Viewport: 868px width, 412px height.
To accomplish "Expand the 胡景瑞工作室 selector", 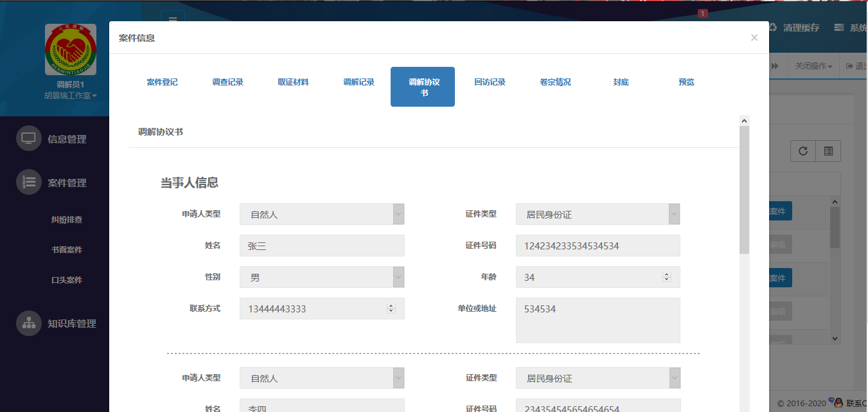I will click(71, 96).
